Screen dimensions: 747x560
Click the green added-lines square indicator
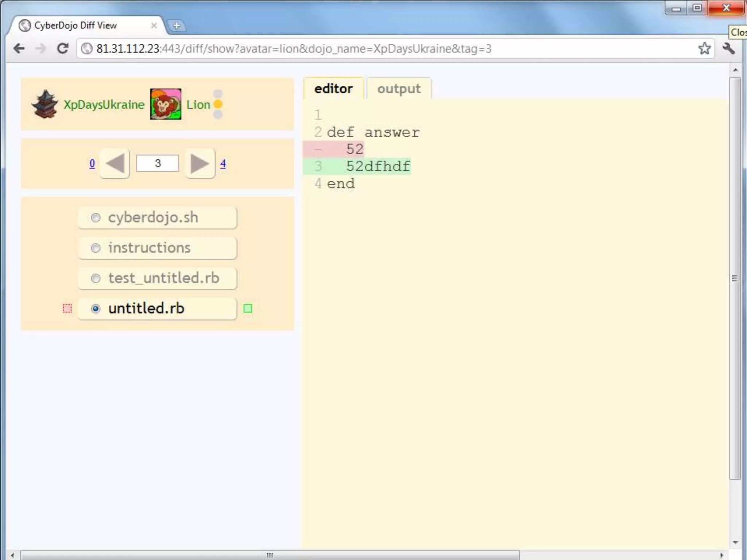(x=248, y=308)
